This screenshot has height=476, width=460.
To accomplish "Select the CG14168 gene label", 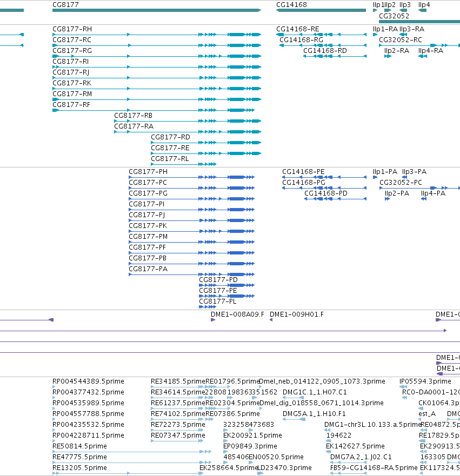I will pos(291,5).
